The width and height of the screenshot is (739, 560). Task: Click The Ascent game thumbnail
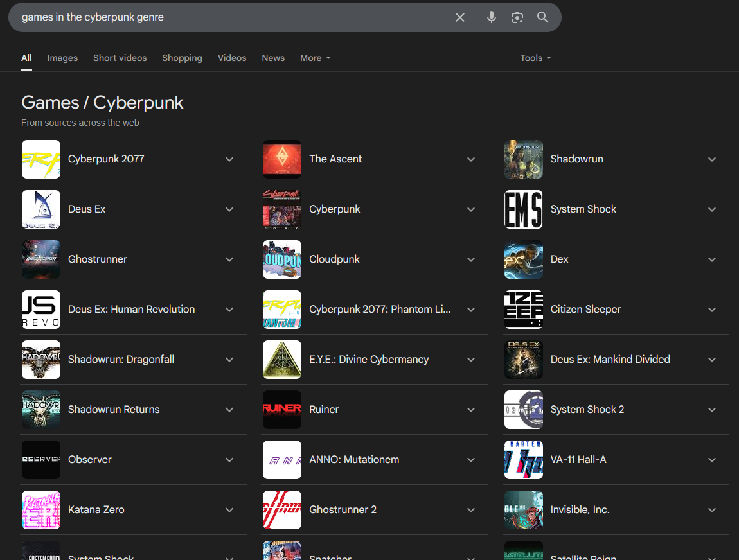(282, 159)
